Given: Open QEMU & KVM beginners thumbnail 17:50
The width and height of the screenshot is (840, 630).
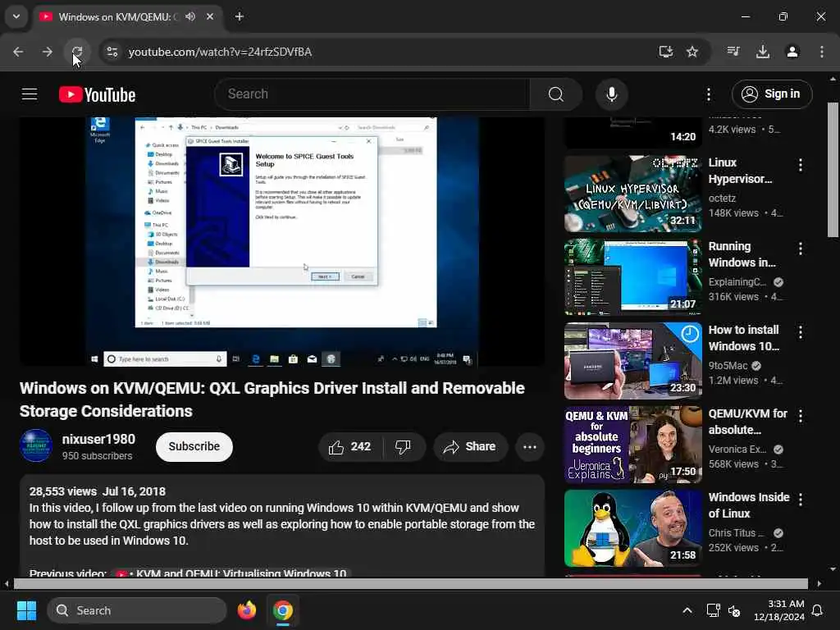Looking at the screenshot, I should pyautogui.click(x=632, y=445).
